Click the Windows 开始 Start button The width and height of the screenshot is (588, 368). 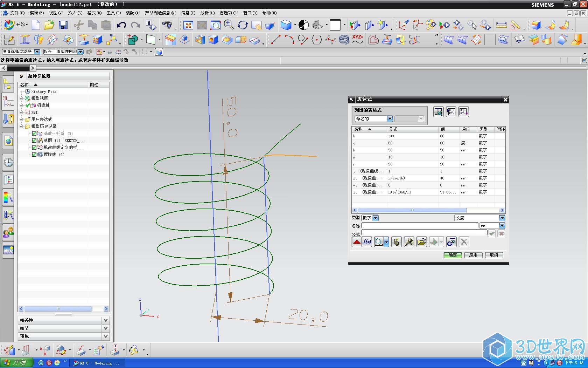(x=16, y=363)
